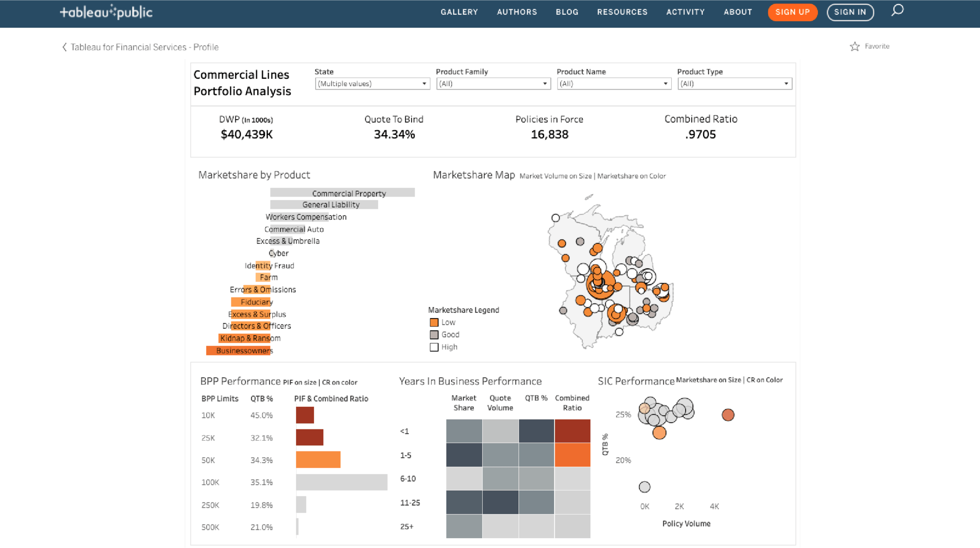The width and height of the screenshot is (980, 548).
Task: Select the Commercial Property bar
Action: [343, 193]
